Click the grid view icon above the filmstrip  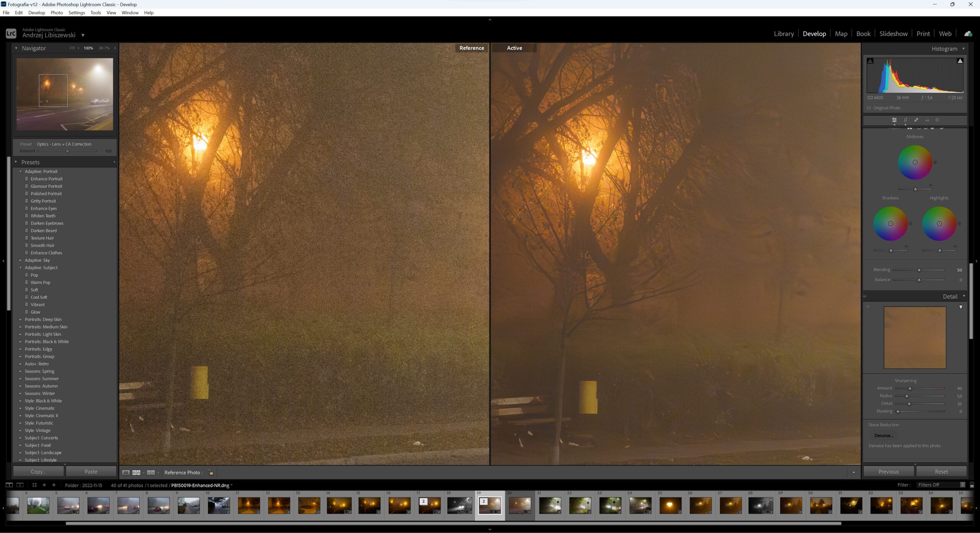click(x=34, y=485)
